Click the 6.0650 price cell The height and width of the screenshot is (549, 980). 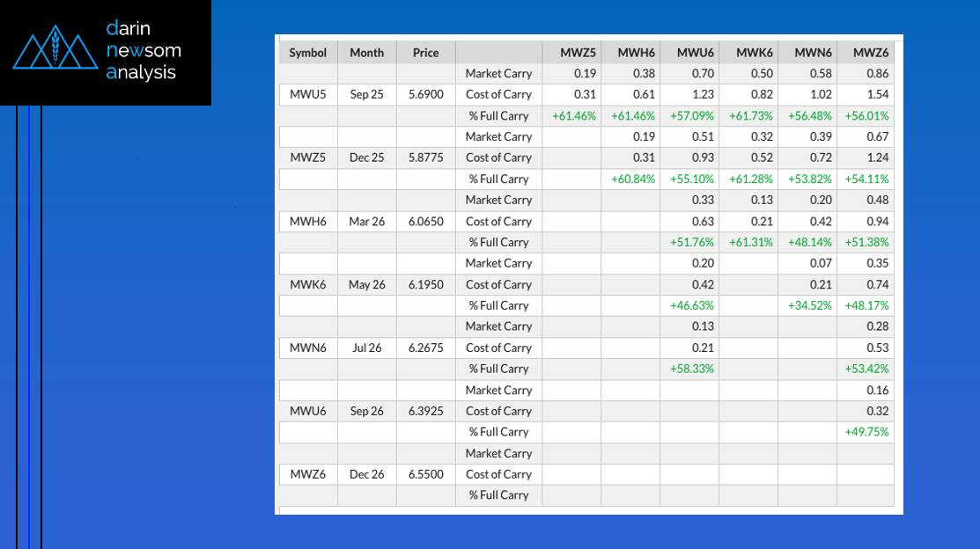click(425, 221)
